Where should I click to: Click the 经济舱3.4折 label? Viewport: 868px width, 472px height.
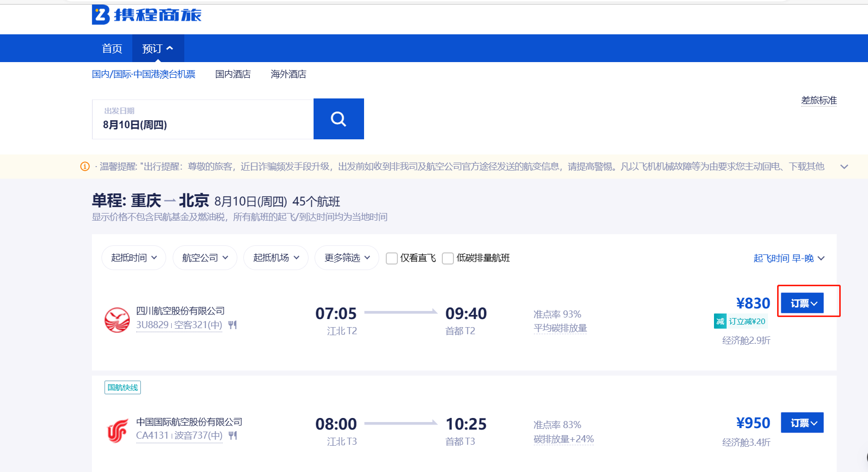pyautogui.click(x=746, y=442)
